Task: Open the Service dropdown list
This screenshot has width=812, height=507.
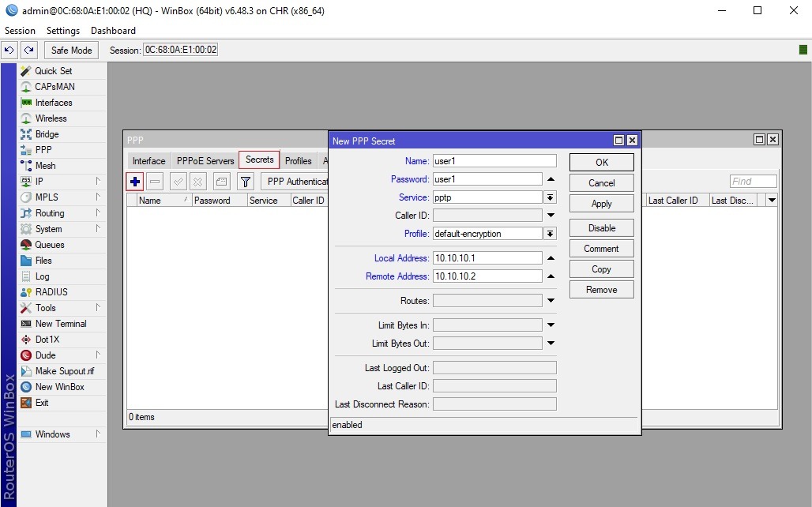Action: pyautogui.click(x=551, y=197)
